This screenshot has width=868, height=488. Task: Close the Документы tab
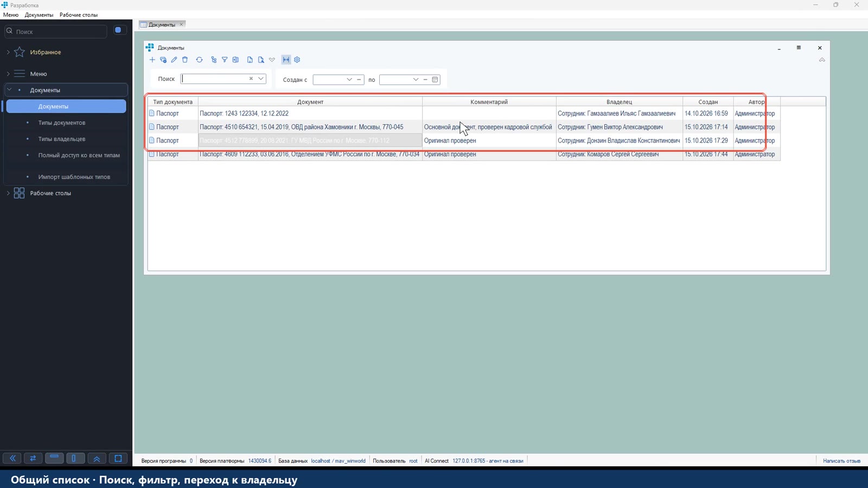[182, 24]
